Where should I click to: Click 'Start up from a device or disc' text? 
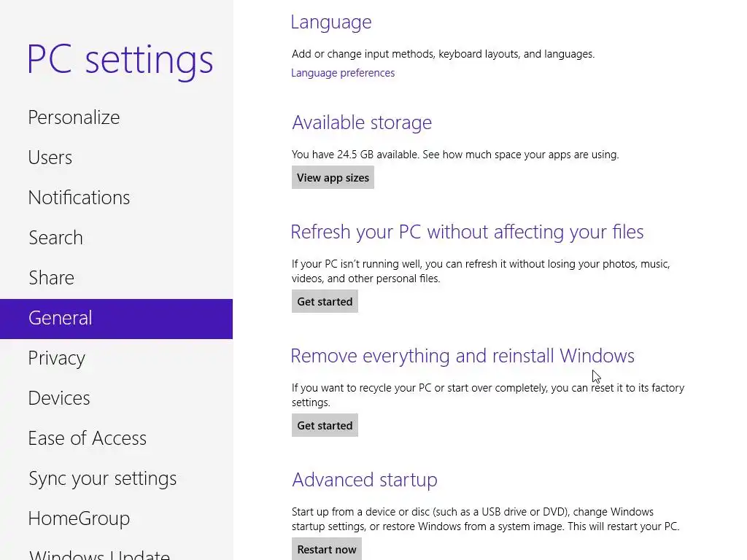(485, 519)
